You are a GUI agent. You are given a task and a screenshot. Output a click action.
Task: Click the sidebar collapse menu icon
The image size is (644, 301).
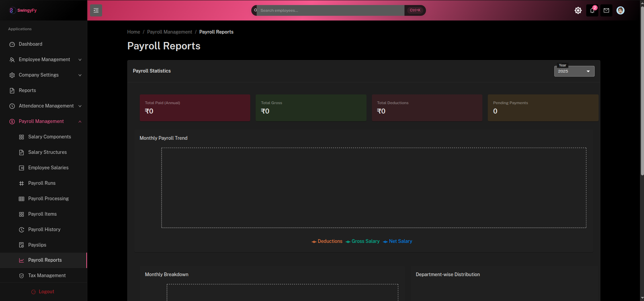96,10
